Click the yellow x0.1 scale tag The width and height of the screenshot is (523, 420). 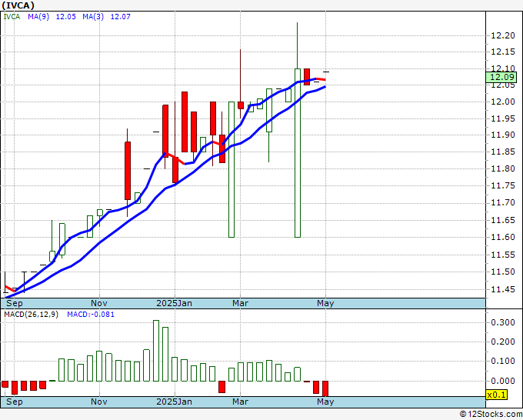click(497, 395)
